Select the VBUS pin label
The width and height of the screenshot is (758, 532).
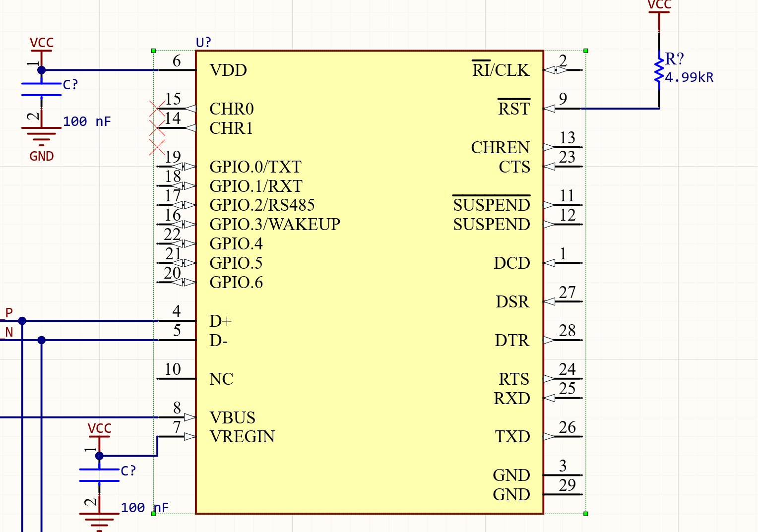(x=233, y=418)
